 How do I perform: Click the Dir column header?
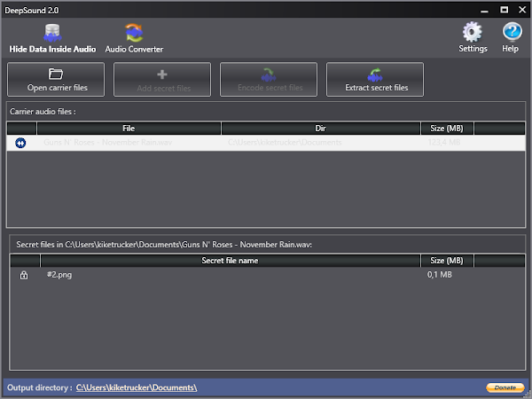click(x=321, y=129)
